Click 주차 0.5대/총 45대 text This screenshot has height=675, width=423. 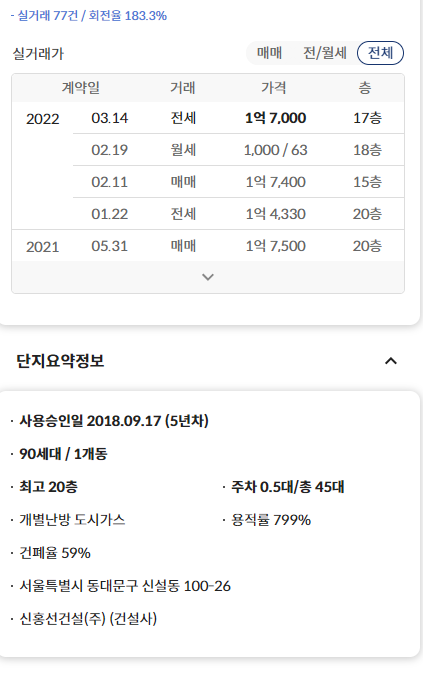click(x=288, y=487)
